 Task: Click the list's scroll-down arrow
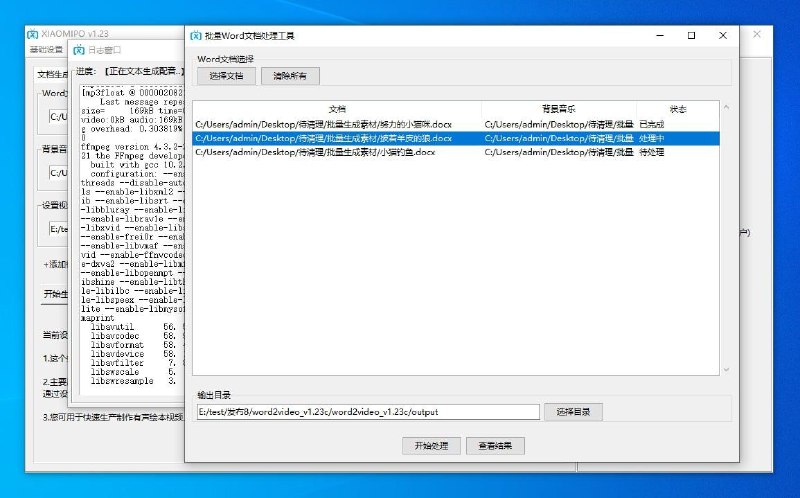pos(726,370)
